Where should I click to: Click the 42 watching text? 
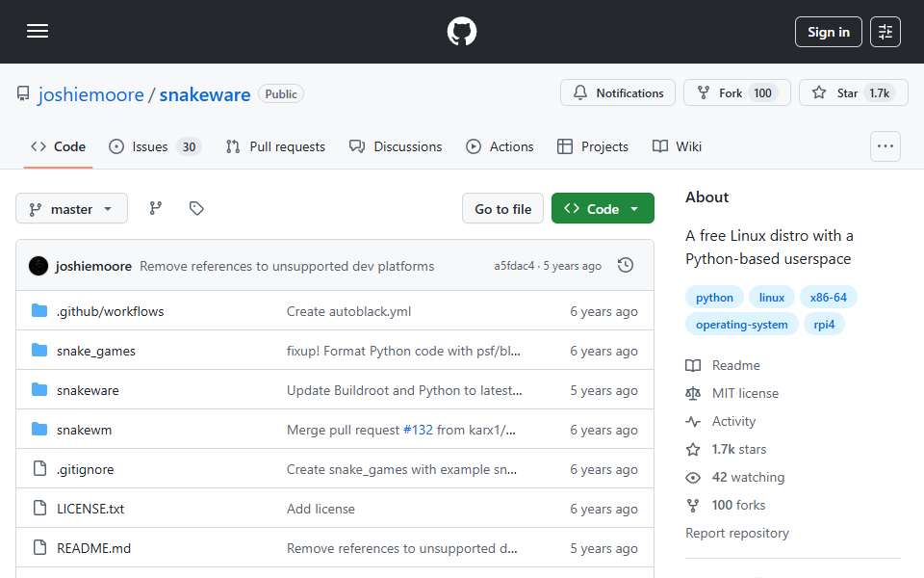(748, 477)
